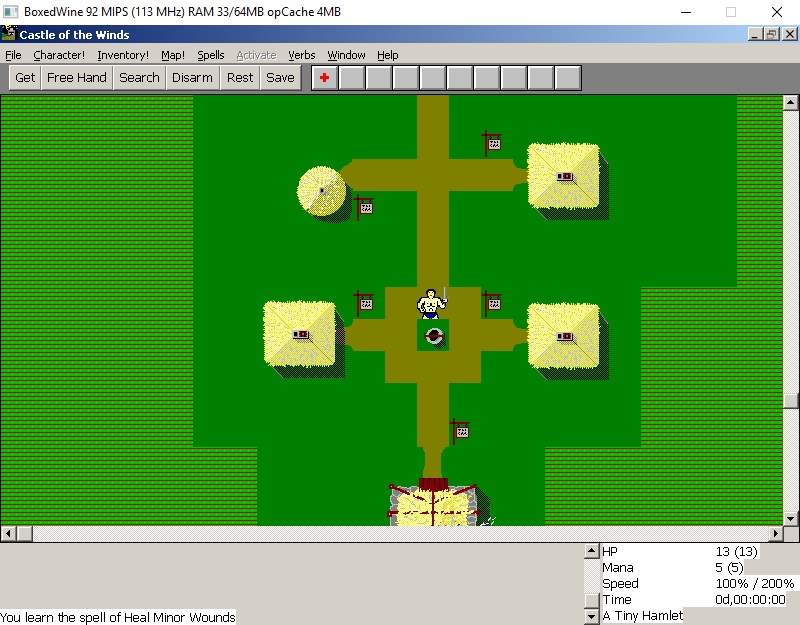Click the Time value 0d,00:00:00
The image size is (800, 625).
pos(750,599)
